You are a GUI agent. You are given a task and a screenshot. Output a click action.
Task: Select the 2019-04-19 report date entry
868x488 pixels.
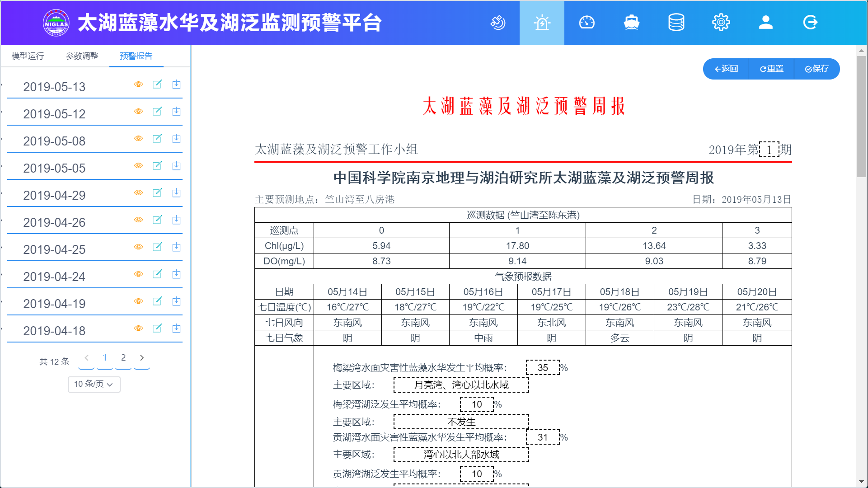coord(54,304)
